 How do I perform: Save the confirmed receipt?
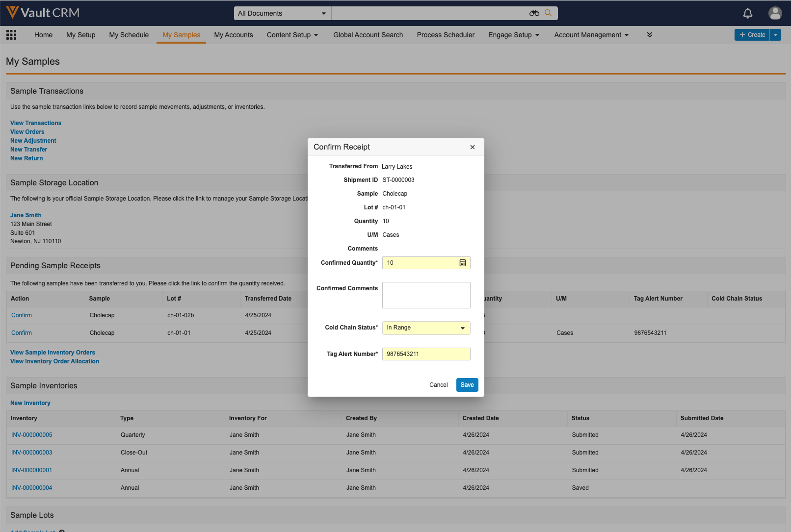tap(467, 385)
